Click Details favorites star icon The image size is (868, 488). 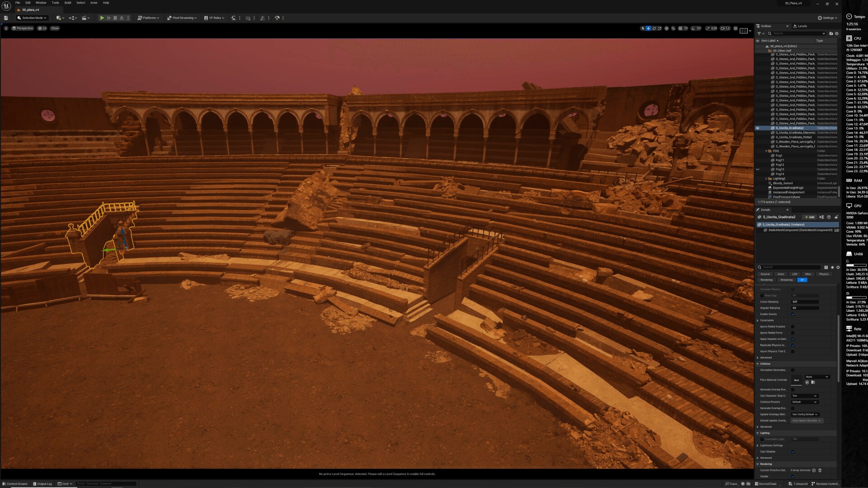pos(832,267)
